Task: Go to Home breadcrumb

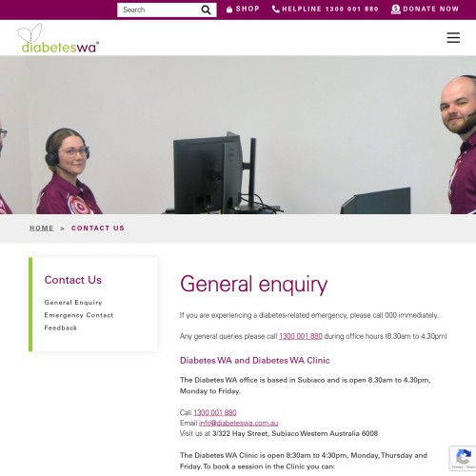Action: click(x=42, y=228)
